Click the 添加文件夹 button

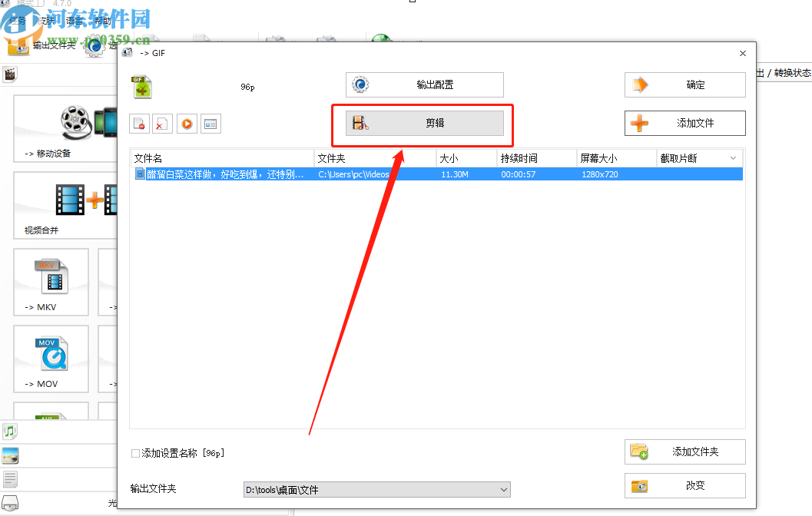click(685, 451)
